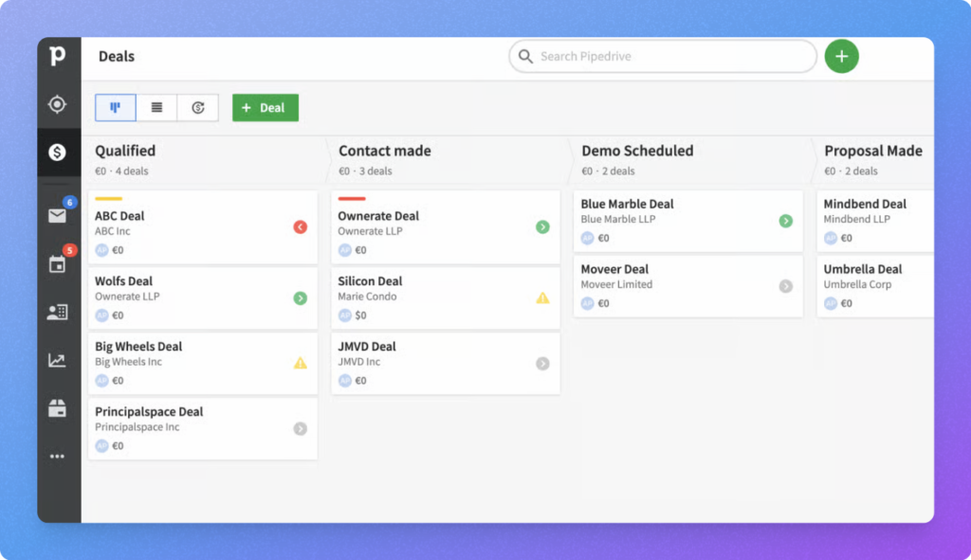Click 'JMVD Inc' organization text
The height and width of the screenshot is (560, 971).
click(359, 361)
